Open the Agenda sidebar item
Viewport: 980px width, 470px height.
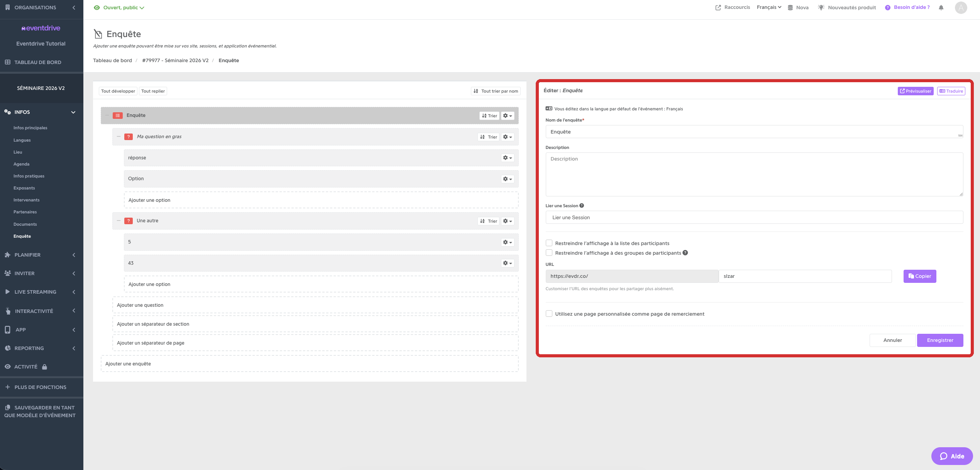[21, 164]
